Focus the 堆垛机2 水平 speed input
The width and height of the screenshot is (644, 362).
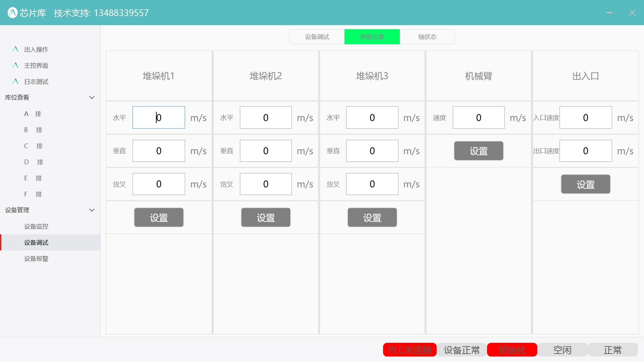[265, 118]
